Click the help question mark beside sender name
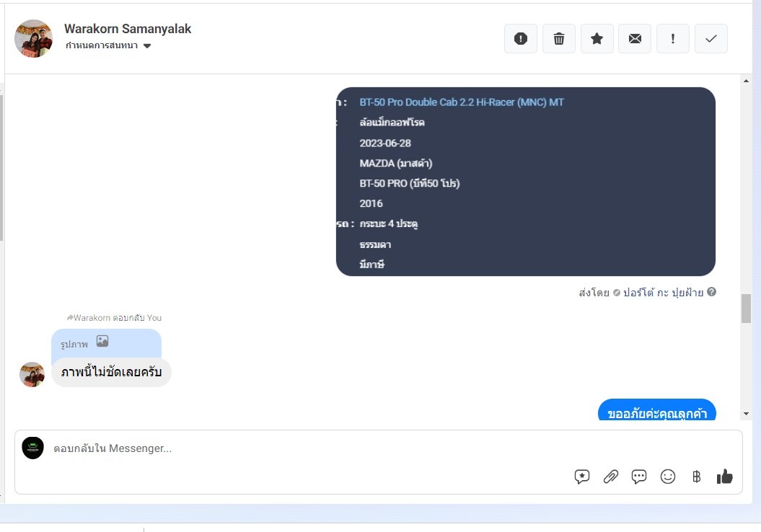The width and height of the screenshot is (761, 532). [711, 292]
